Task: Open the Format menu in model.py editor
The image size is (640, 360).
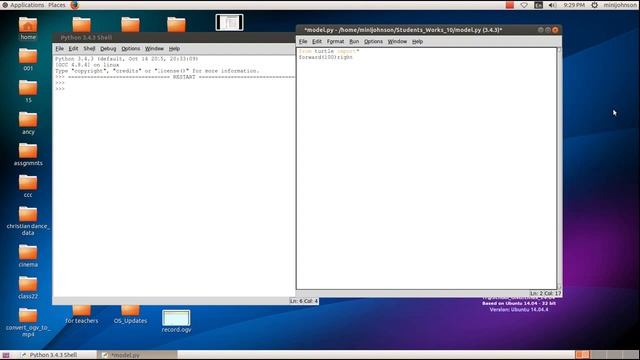Action: 336,42
